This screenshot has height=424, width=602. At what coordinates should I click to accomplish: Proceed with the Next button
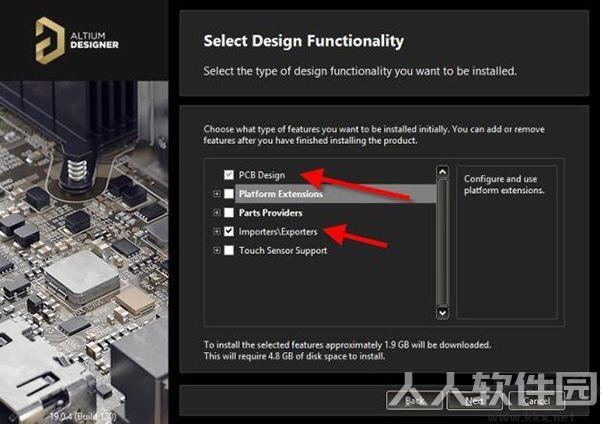[x=475, y=401]
